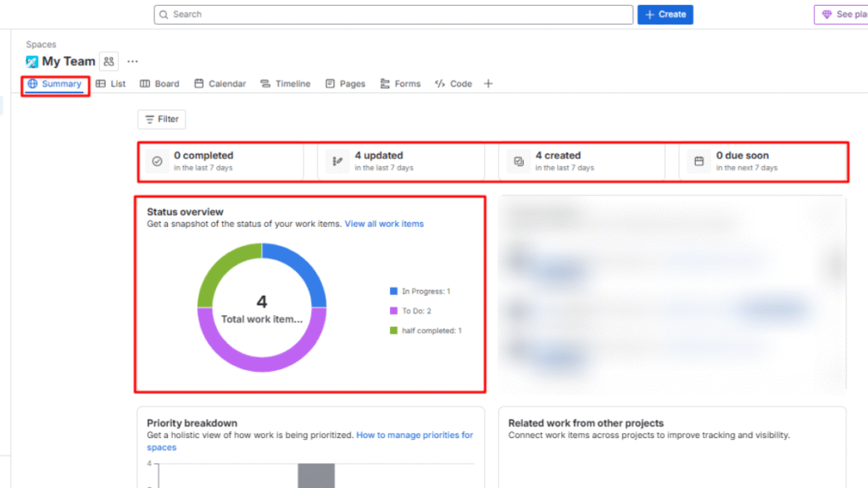Open the List view icon
868x488 pixels.
(102, 83)
